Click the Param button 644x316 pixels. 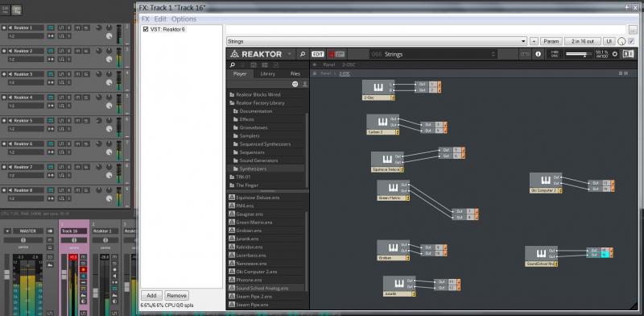click(551, 41)
